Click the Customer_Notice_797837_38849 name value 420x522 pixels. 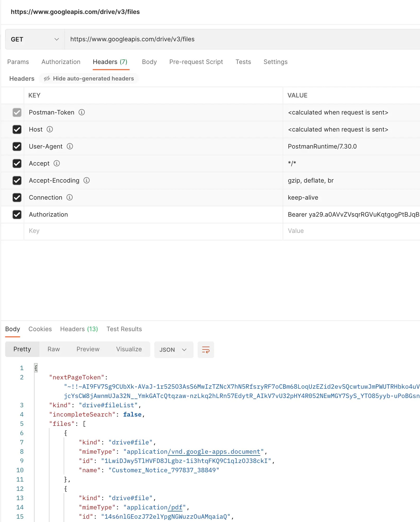[164, 470]
